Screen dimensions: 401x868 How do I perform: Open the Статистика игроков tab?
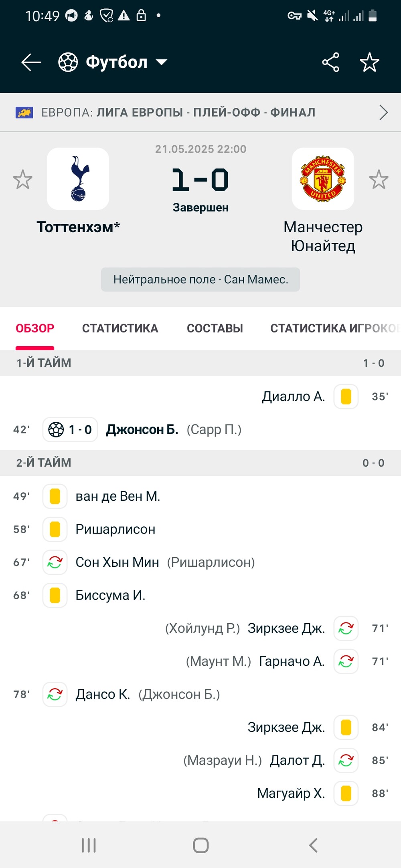coord(335,328)
